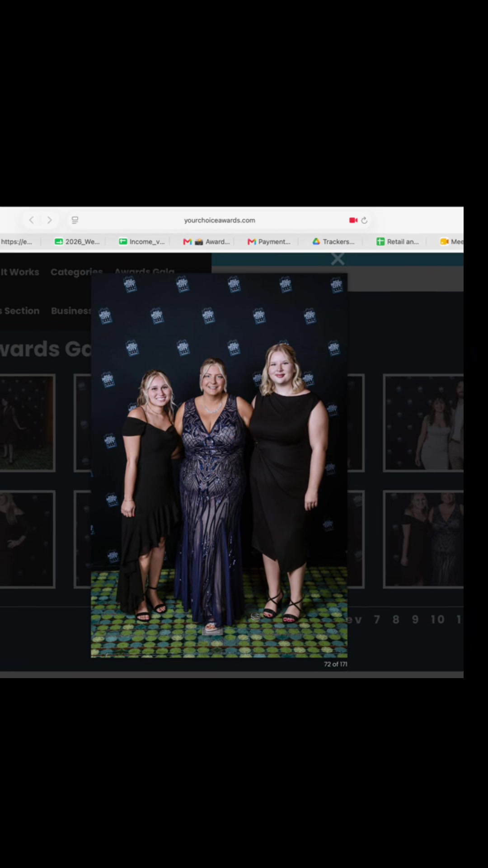Open the Gmail Award... bookmark
This screenshot has height=868, width=488.
point(206,241)
